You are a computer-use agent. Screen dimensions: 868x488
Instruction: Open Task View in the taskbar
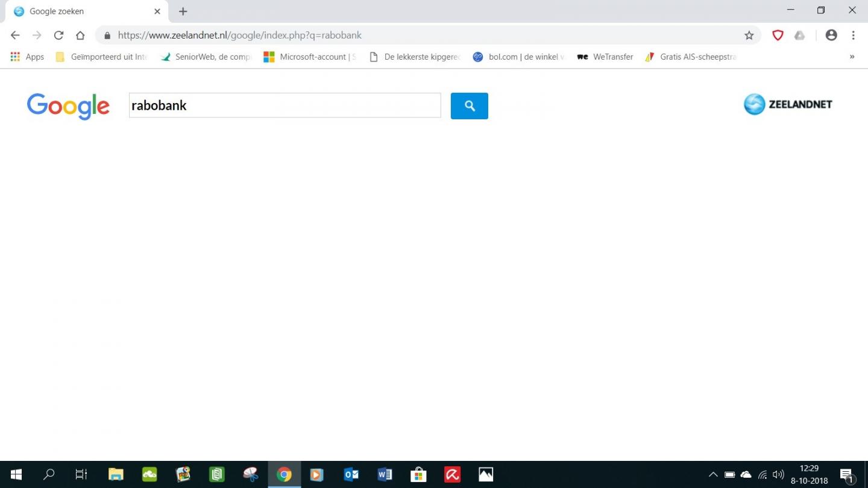point(81,475)
